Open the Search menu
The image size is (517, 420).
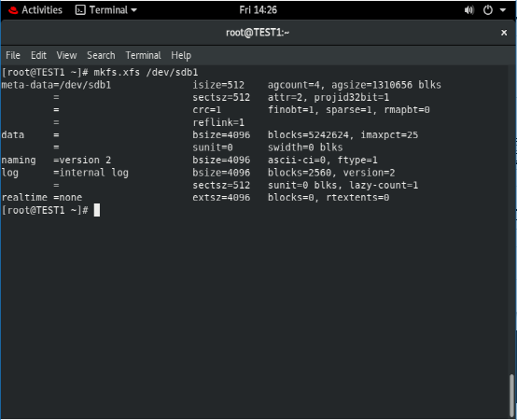pyautogui.click(x=101, y=55)
